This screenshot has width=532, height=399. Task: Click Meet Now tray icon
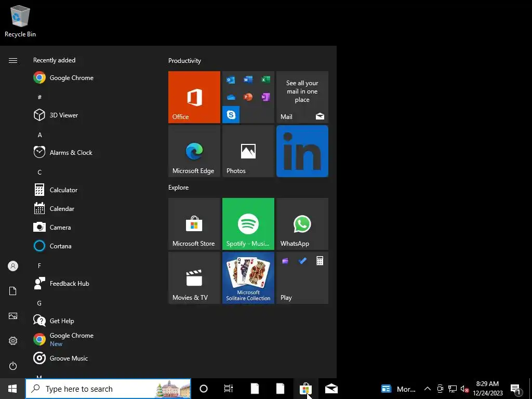[440, 389]
